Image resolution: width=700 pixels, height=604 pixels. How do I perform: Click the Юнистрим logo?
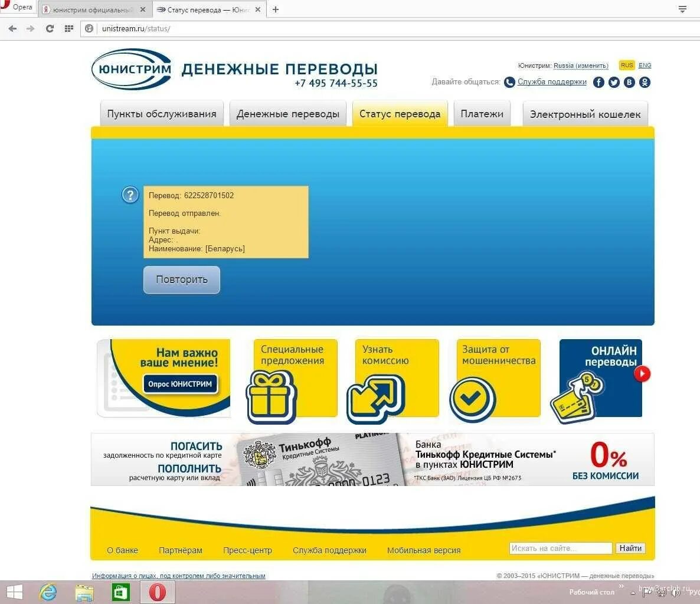(x=132, y=69)
